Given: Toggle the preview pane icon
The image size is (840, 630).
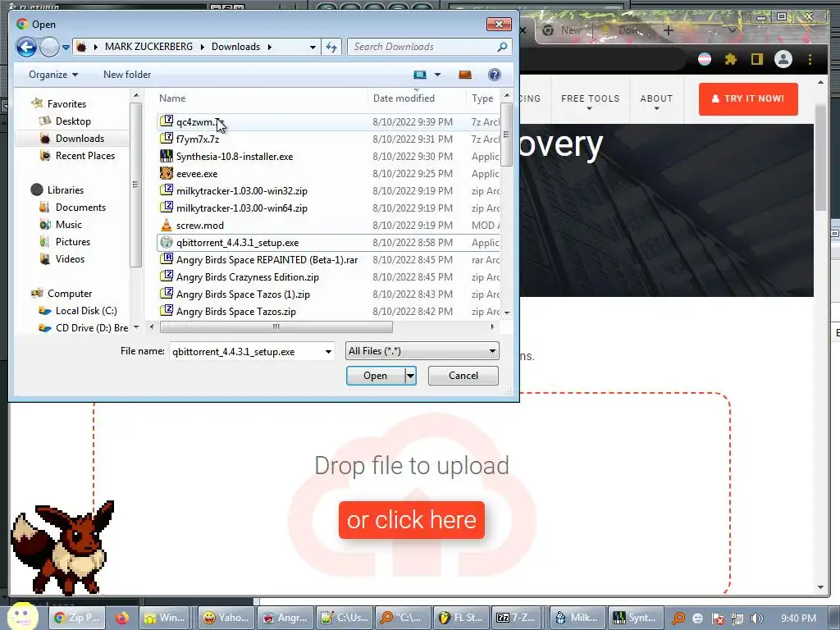Looking at the screenshot, I should (x=465, y=75).
